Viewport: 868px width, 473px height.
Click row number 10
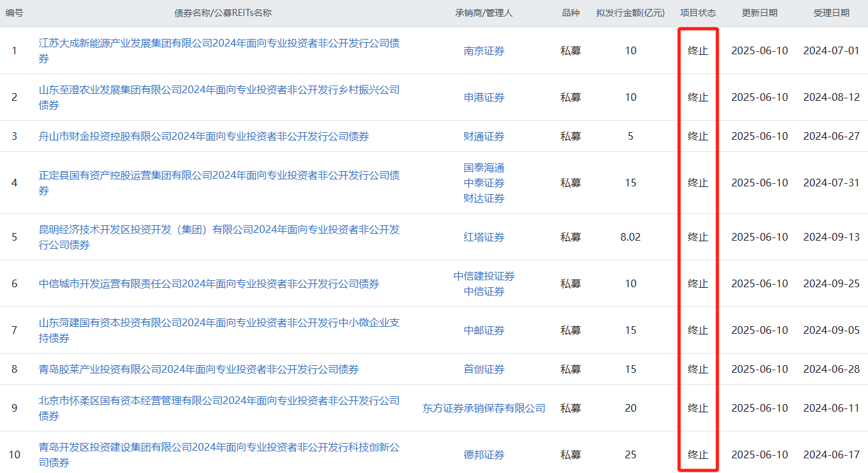point(14,454)
